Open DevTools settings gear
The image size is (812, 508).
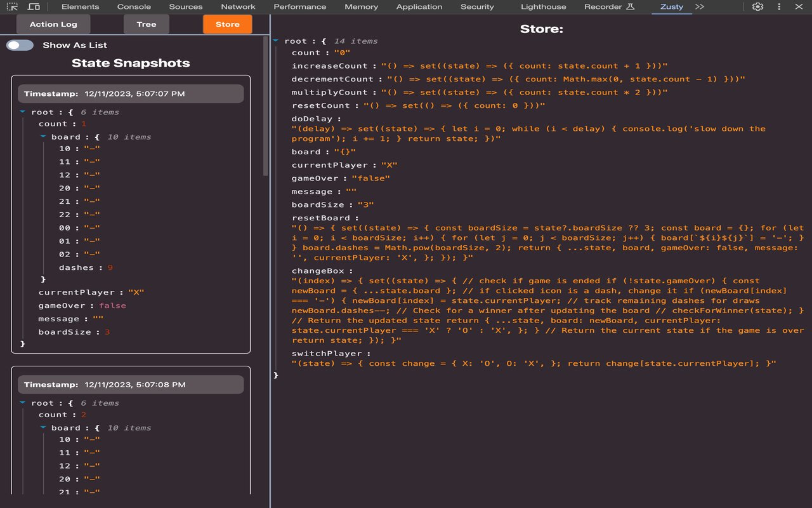757,6
